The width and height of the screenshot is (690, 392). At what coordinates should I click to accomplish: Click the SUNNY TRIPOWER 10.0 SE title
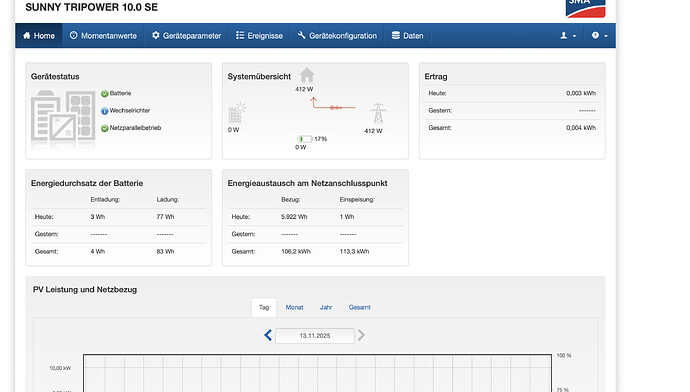(92, 7)
